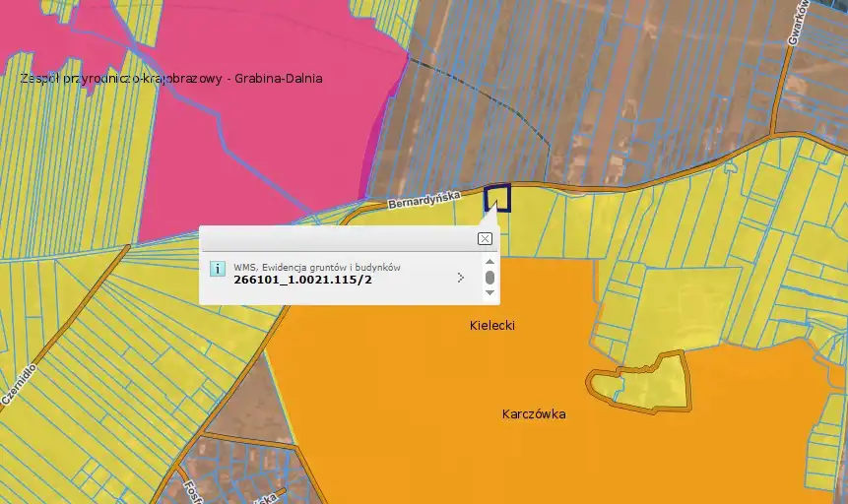Click the Grabina-Dalnia landscape complex label
The image size is (848, 504).
(x=171, y=79)
